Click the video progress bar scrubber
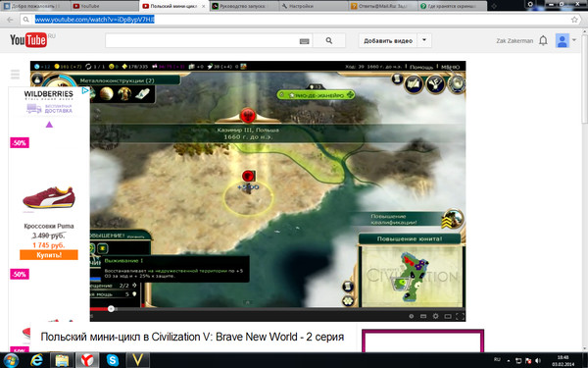588x368 pixels. 111,309
